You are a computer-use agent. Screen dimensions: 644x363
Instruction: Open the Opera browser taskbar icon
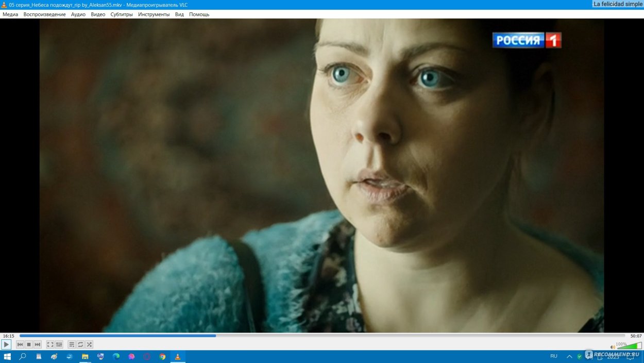coord(147,356)
